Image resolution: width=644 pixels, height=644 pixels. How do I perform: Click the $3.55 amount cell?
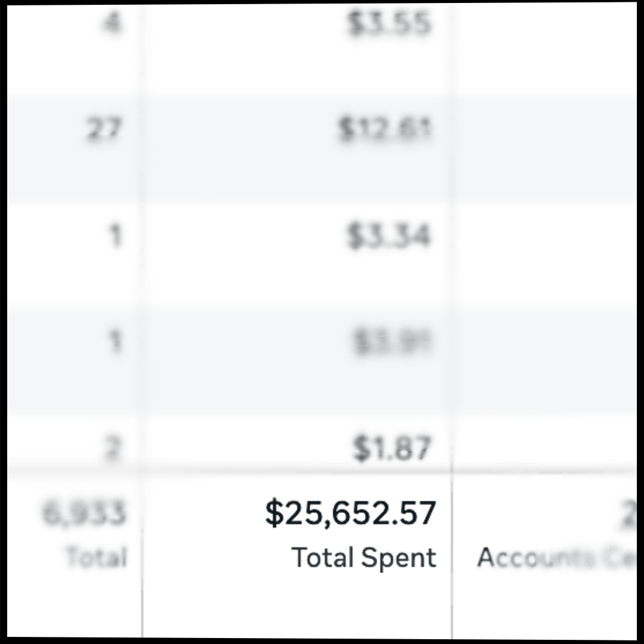click(388, 25)
